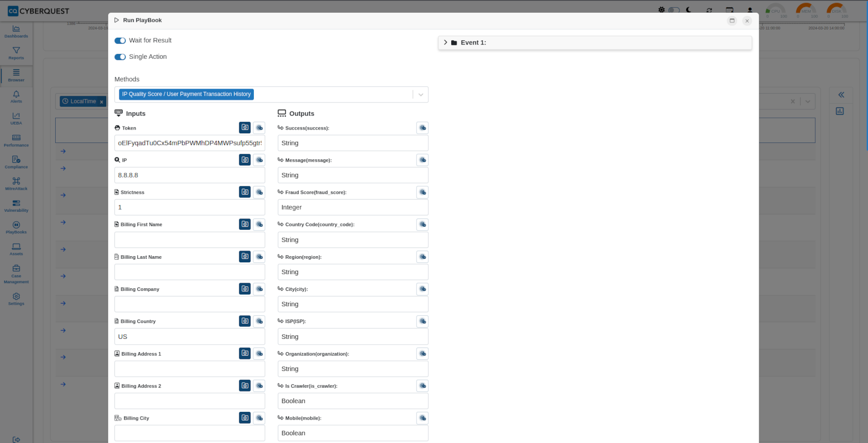
Task: Click the user profile icon
Action: click(750, 10)
